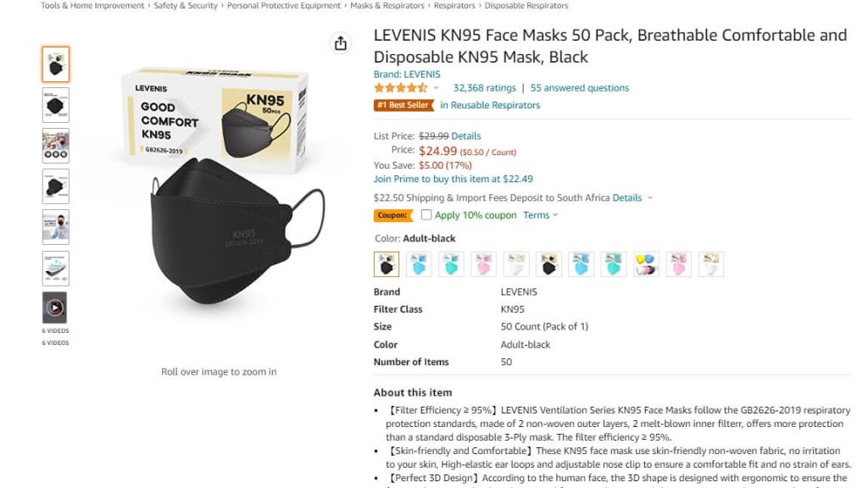
Task: Show the mask layers diagram thumbnail
Action: coord(55,268)
